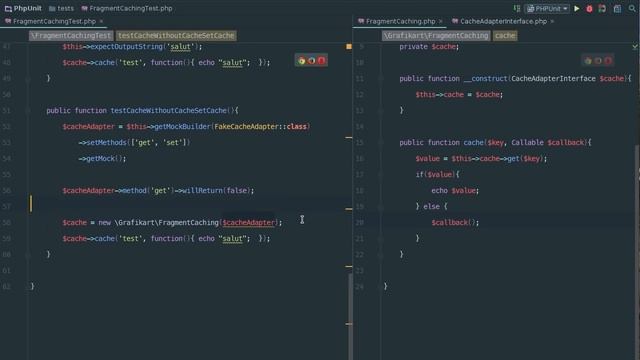The width and height of the screenshot is (640, 360).
Task: Run with coverage icon in the toolbar
Action: point(602,9)
